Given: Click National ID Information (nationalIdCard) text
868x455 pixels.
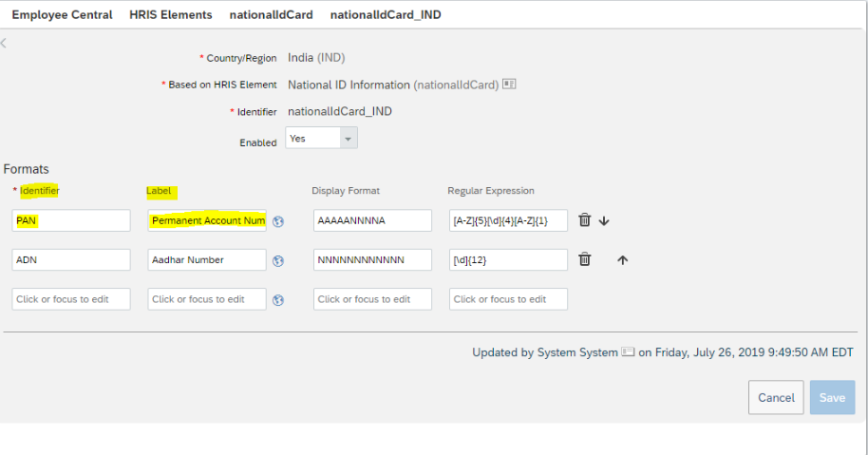Looking at the screenshot, I should coord(393,85).
